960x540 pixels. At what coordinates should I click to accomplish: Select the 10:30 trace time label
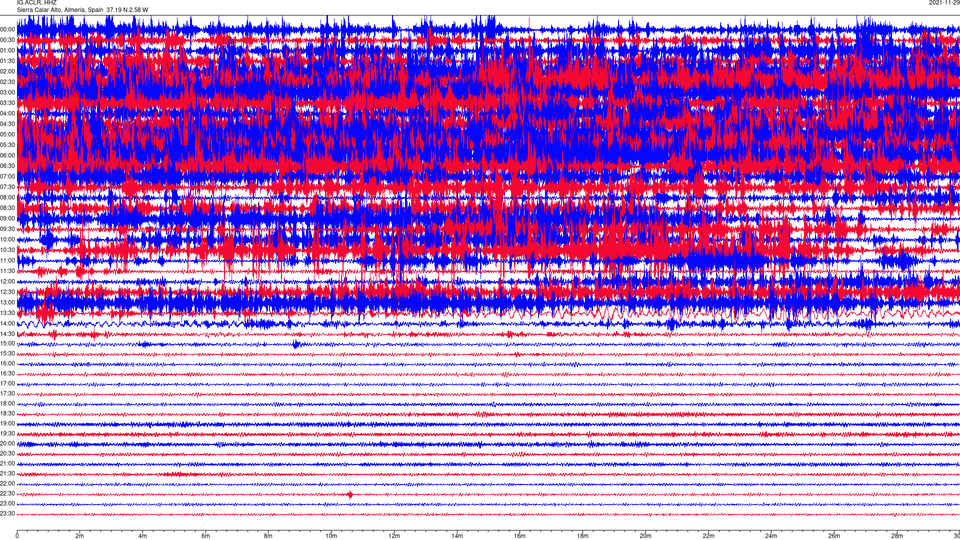click(x=7, y=250)
